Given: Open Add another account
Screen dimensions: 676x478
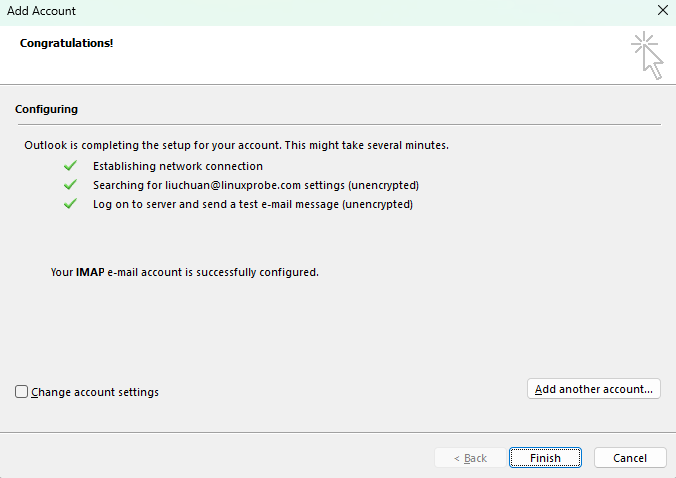Looking at the screenshot, I should (593, 389).
